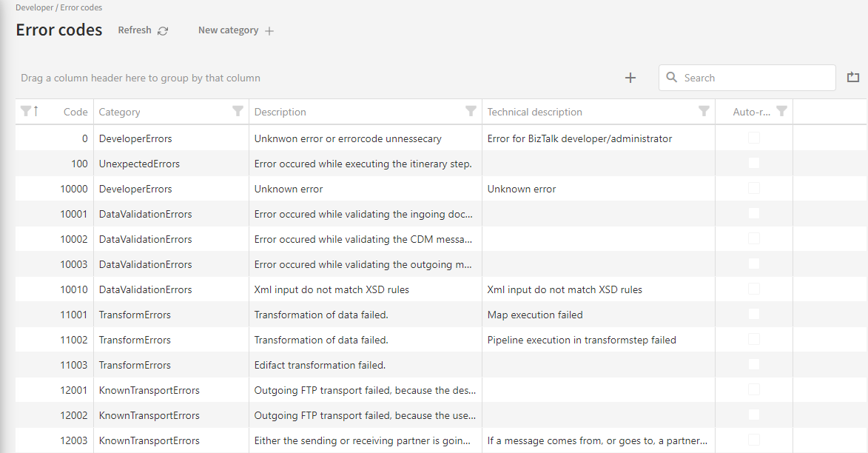
Task: Click the Xml input do not match XSD rules description
Action: (x=332, y=289)
